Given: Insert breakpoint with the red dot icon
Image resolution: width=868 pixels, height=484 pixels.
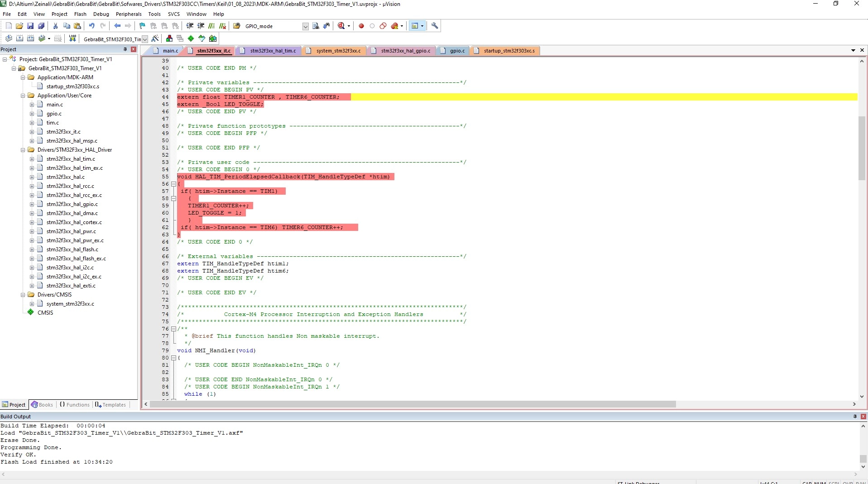Looking at the screenshot, I should tap(361, 26).
